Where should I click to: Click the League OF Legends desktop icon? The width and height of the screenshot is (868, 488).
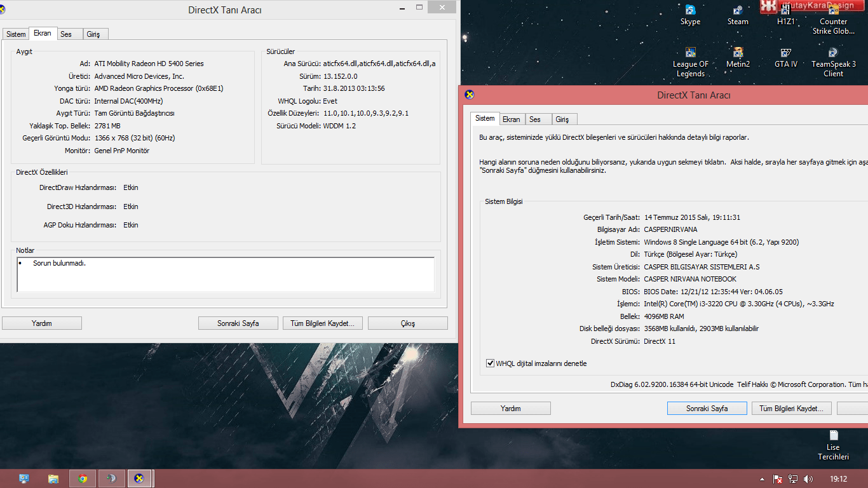pyautogui.click(x=690, y=62)
